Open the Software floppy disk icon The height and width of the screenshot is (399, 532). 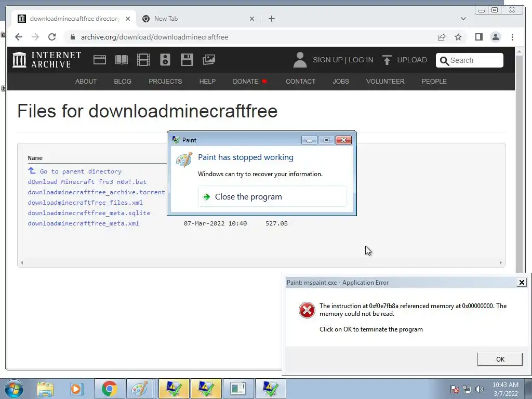[x=187, y=60]
